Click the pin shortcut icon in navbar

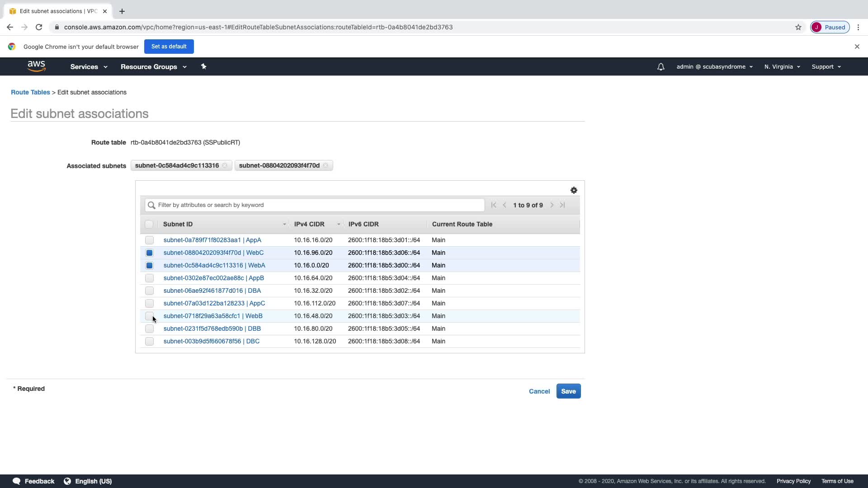coord(203,66)
